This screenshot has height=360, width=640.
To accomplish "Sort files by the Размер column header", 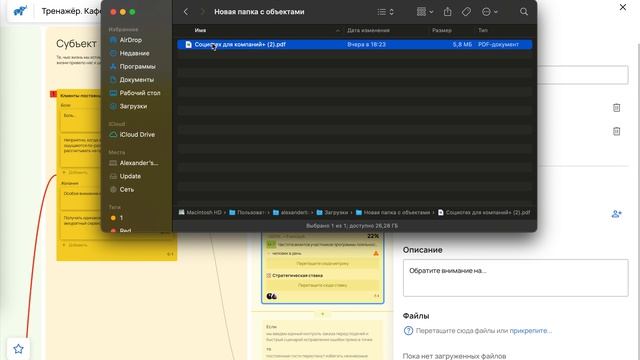I will click(442, 30).
